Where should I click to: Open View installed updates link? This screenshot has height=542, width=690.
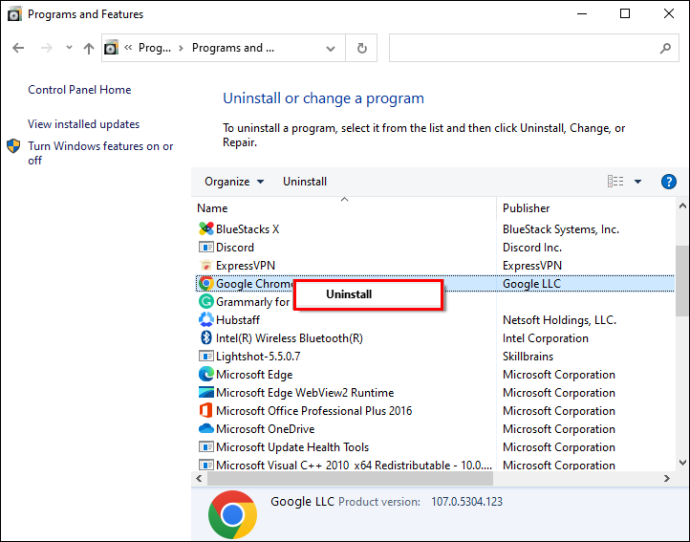(84, 124)
